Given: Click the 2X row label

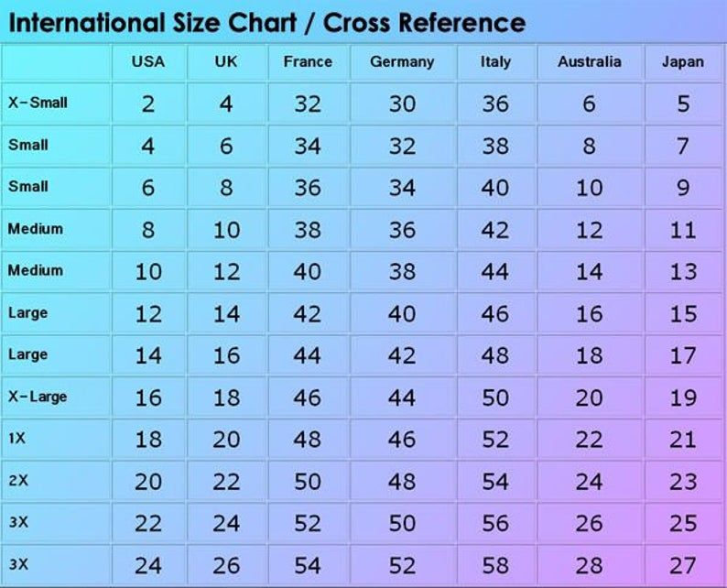Looking at the screenshot, I should coord(17,481).
